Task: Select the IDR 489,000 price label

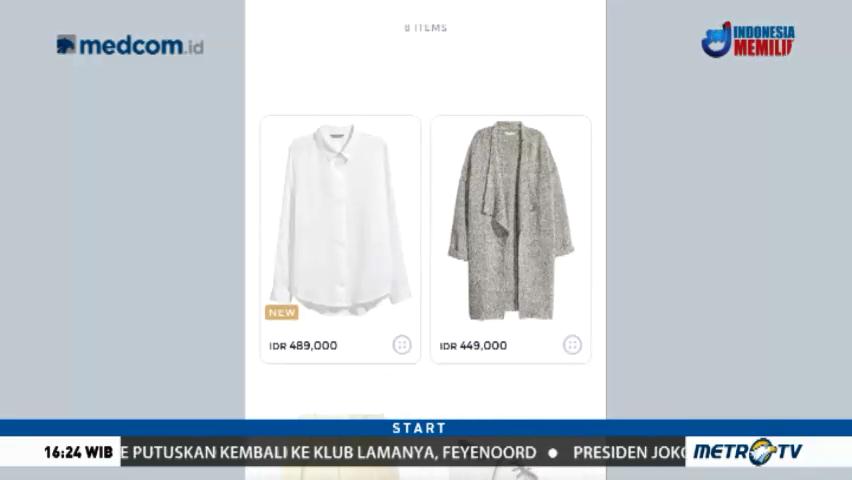Action: tap(303, 346)
